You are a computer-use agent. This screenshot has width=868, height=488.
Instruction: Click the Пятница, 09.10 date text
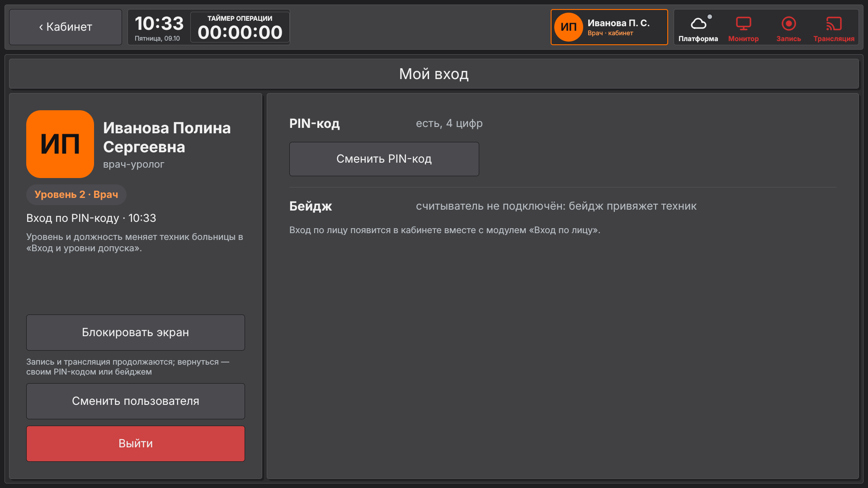tap(157, 38)
